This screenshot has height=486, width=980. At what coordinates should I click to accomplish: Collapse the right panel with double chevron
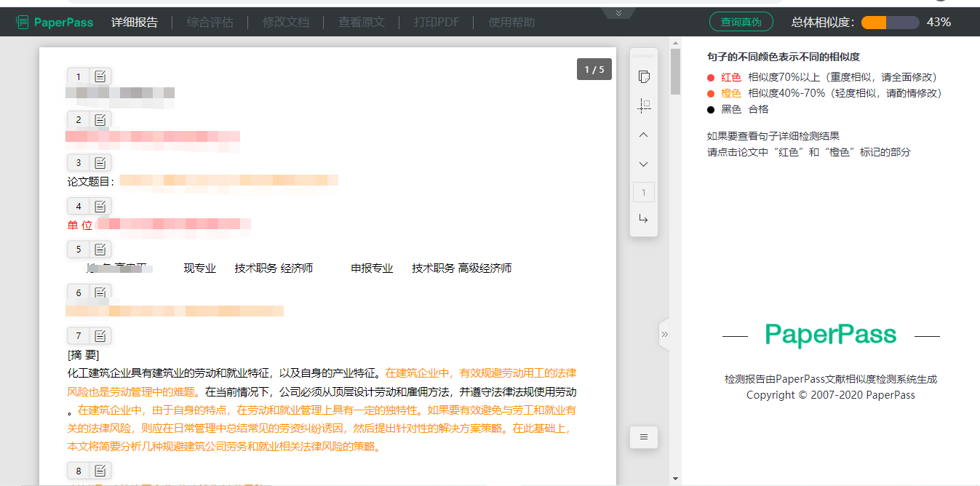(x=664, y=335)
